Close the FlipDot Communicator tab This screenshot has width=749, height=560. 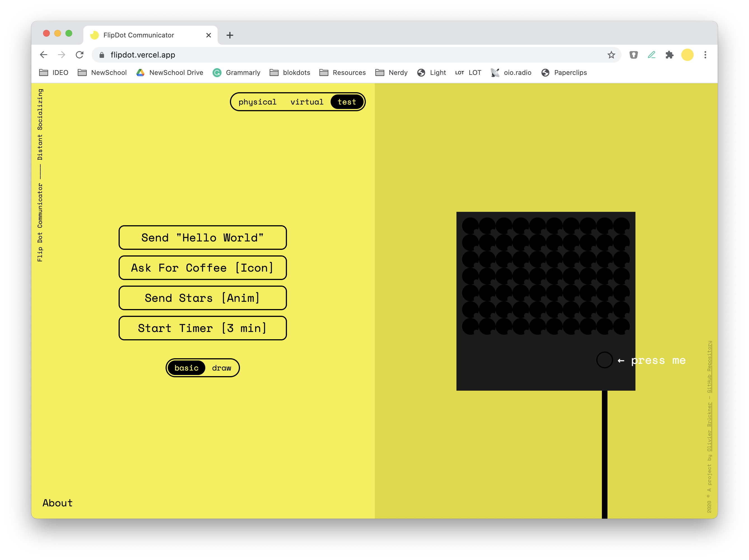(x=209, y=35)
